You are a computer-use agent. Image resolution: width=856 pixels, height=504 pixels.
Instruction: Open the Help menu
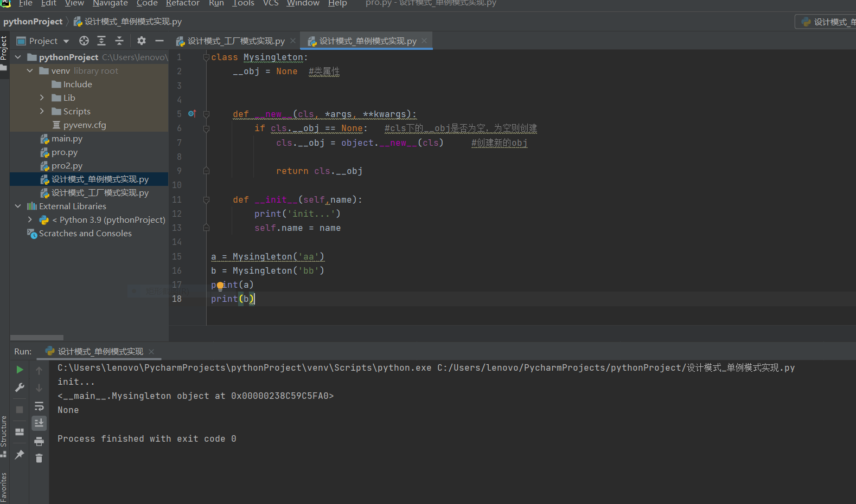[337, 3]
